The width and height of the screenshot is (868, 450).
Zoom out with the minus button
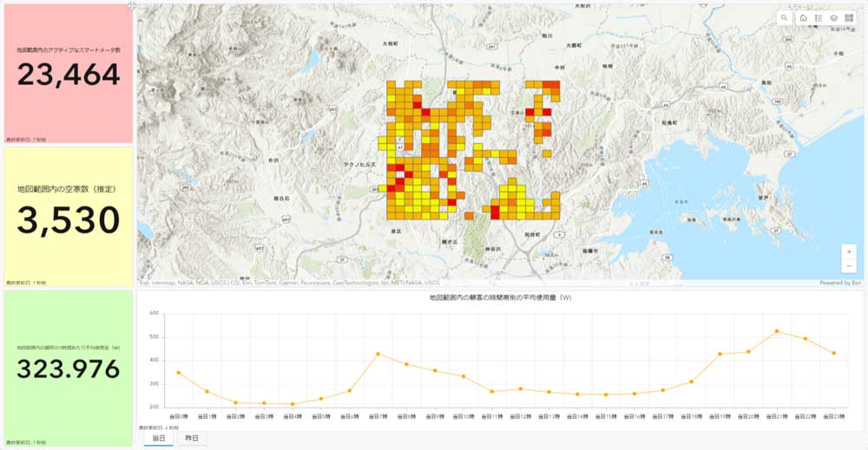coord(849,266)
